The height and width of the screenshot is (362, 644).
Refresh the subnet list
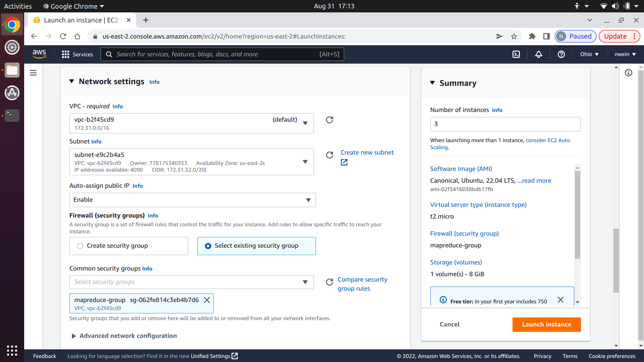coord(329,155)
